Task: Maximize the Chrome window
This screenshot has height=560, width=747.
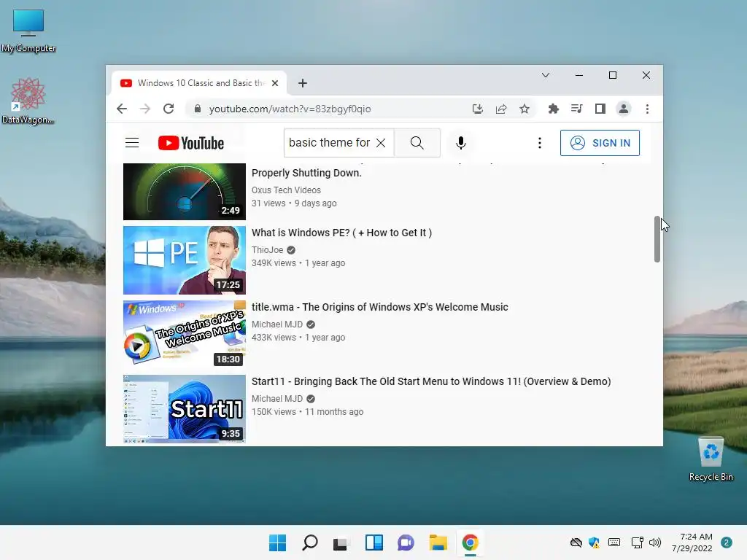Action: pos(613,75)
